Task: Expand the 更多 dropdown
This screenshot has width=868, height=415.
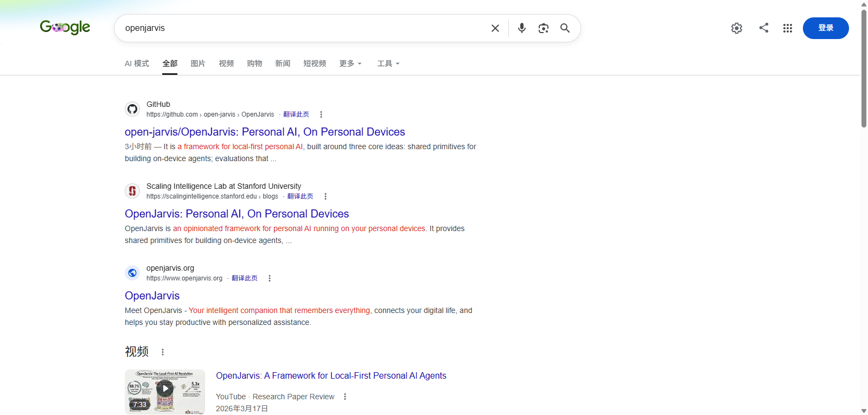Action: 350,63
